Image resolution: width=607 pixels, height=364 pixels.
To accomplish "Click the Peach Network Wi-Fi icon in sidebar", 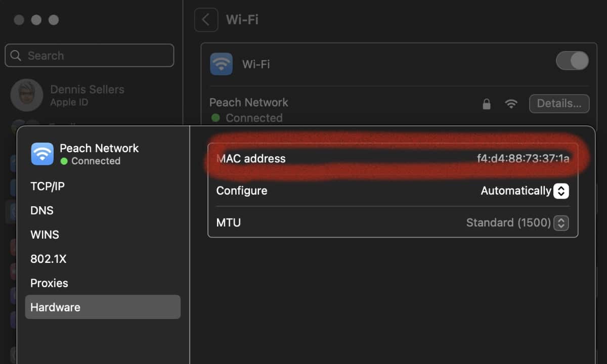I will click(x=42, y=154).
